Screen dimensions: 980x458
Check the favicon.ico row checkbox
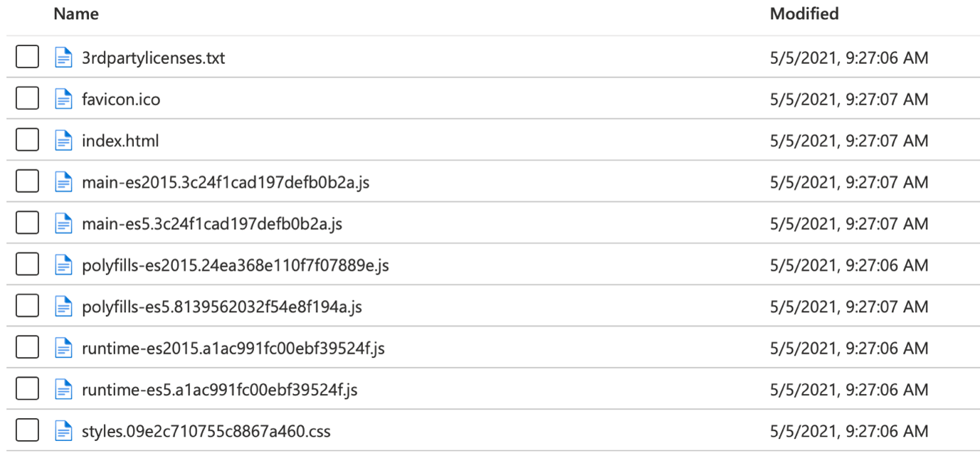[27, 99]
